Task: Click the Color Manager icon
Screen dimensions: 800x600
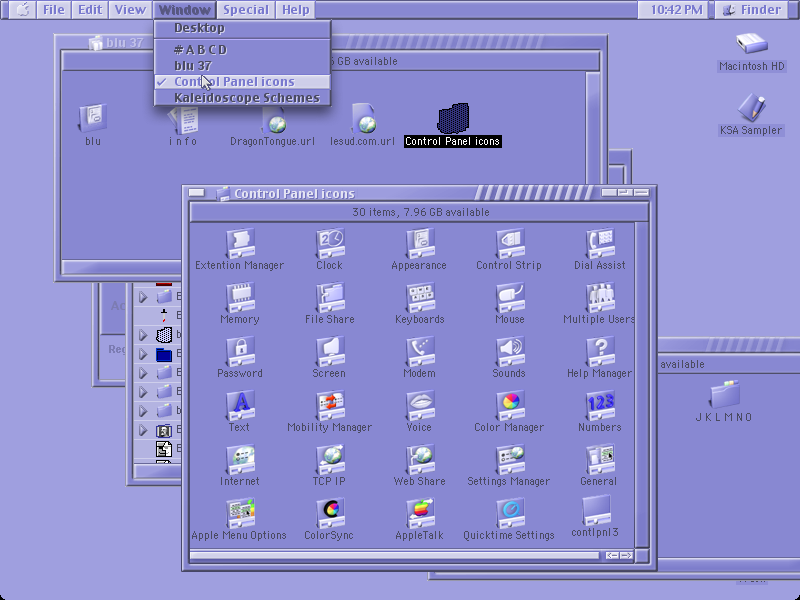Action: [510, 406]
